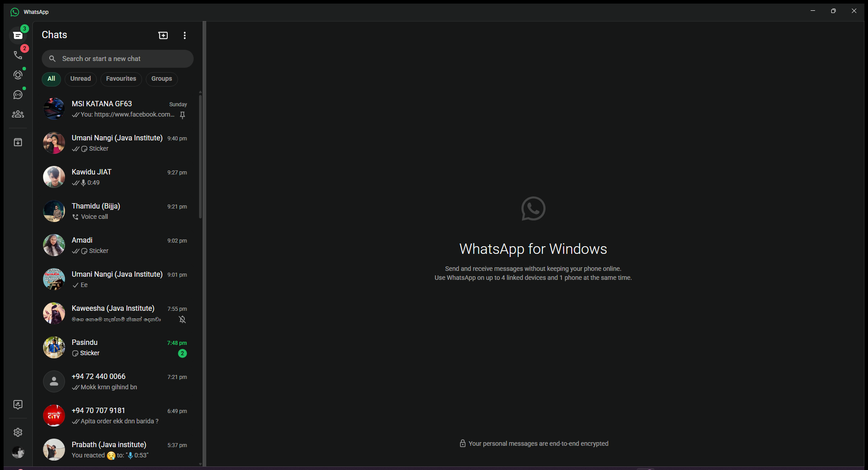Open the MSI KATANA GF63 chat
The image size is (868, 470).
[x=117, y=109]
